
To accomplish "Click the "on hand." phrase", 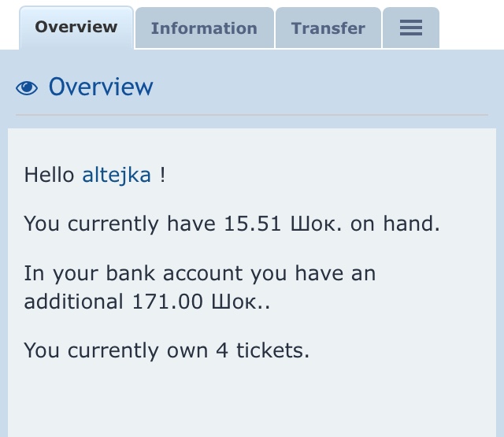I will point(395,224).
